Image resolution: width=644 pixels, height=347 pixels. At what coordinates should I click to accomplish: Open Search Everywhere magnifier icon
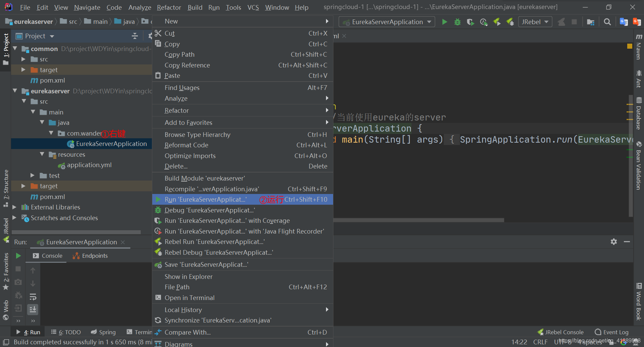607,22
